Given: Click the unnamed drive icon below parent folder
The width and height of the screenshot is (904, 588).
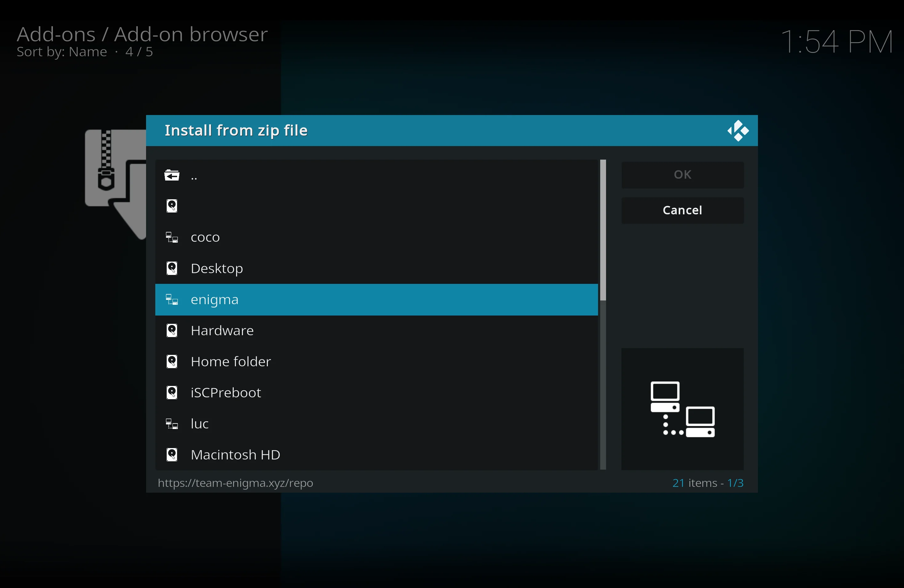Looking at the screenshot, I should tap(172, 206).
